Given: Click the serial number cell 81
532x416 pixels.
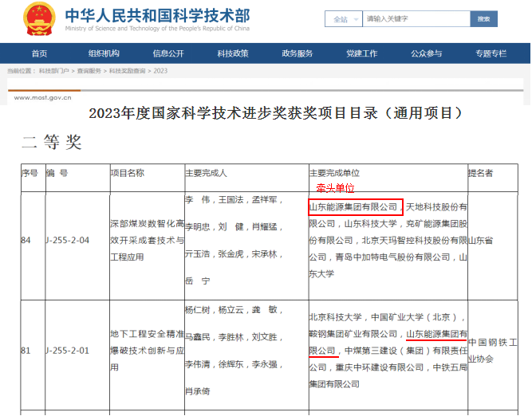Looking at the screenshot, I should tap(26, 351).
